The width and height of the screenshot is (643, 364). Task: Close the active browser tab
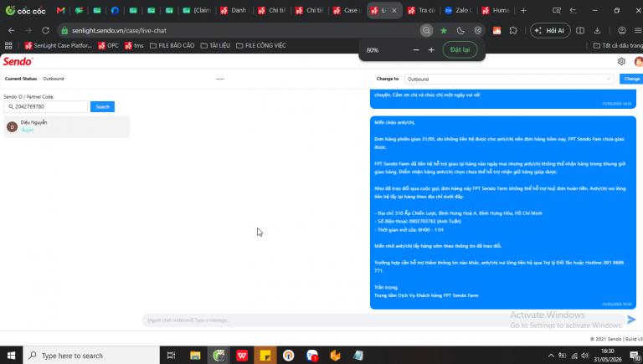click(x=394, y=11)
